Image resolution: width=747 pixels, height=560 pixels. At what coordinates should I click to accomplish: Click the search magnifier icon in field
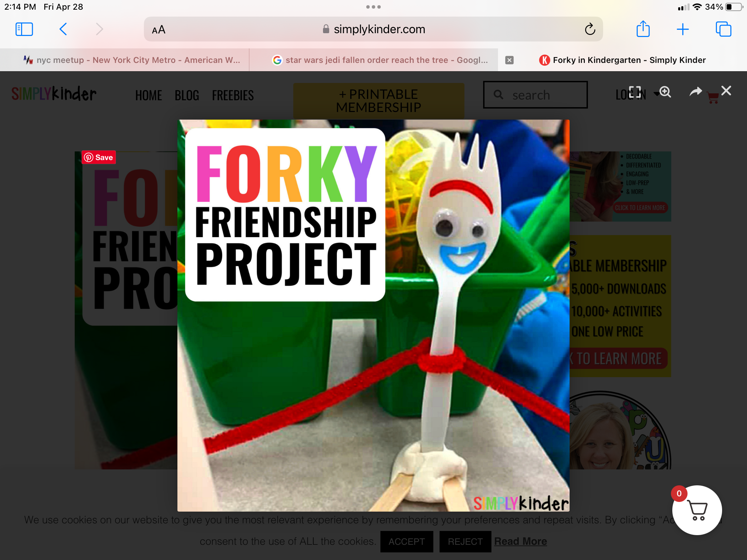click(498, 94)
